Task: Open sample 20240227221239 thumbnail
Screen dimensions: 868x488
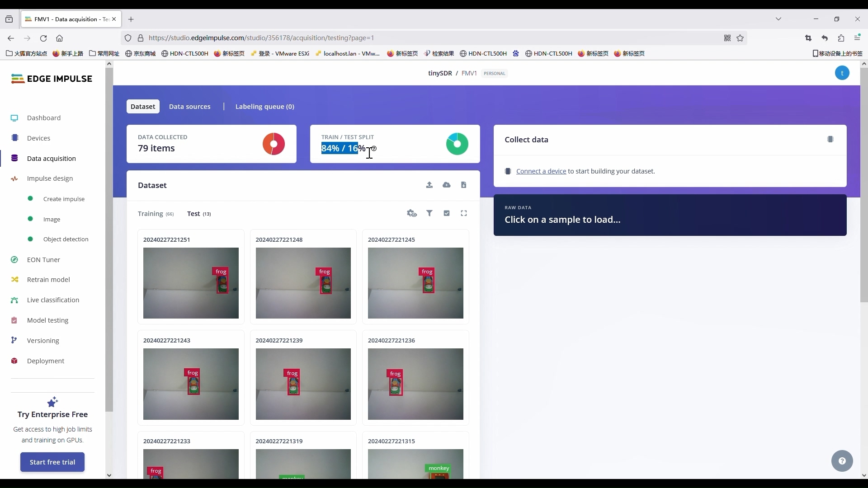Action: pyautogui.click(x=303, y=384)
